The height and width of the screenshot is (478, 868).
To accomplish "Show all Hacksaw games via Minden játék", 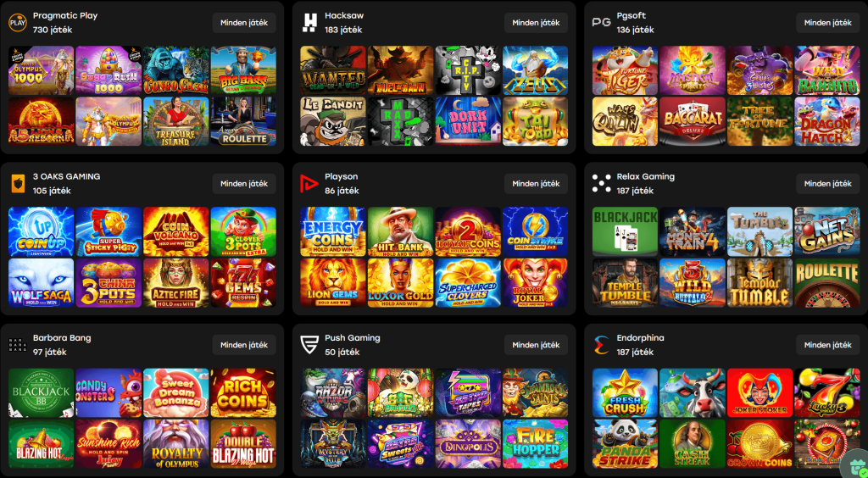I will coord(536,23).
